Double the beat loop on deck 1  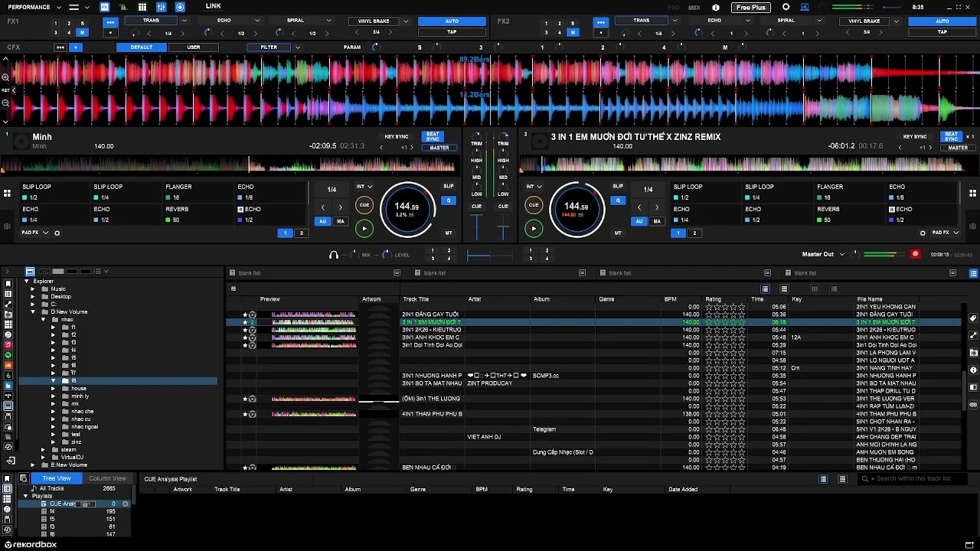click(x=341, y=207)
